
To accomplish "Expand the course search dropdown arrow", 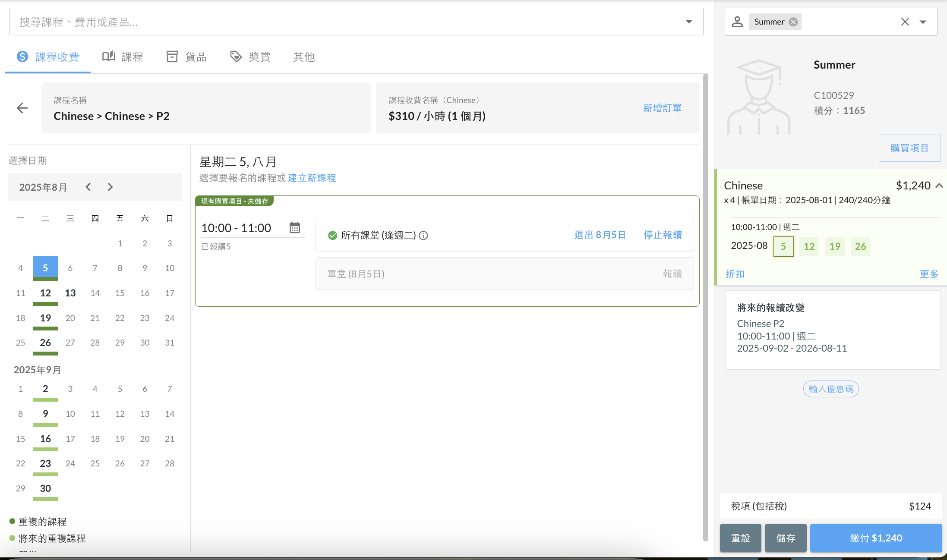I will pos(689,22).
